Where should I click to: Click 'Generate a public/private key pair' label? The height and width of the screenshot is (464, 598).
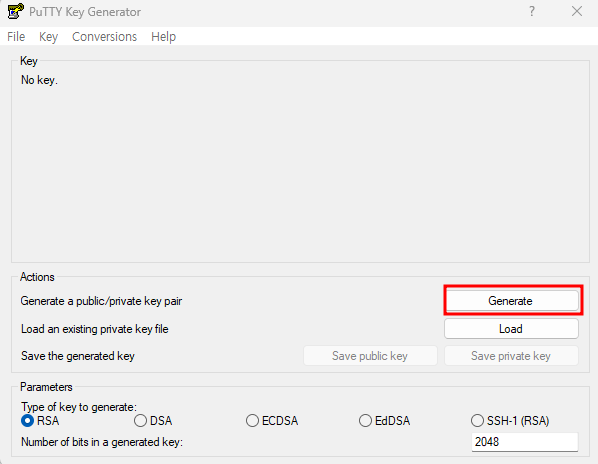click(x=101, y=301)
